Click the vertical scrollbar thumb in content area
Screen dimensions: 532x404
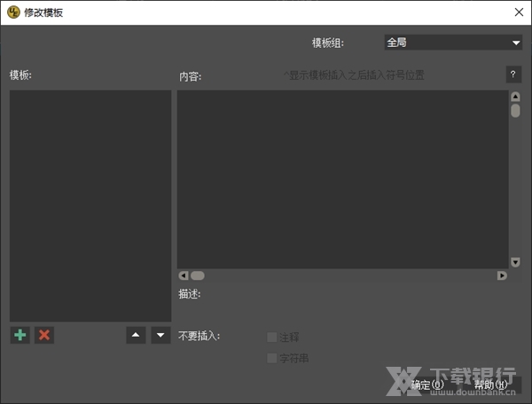click(x=515, y=111)
